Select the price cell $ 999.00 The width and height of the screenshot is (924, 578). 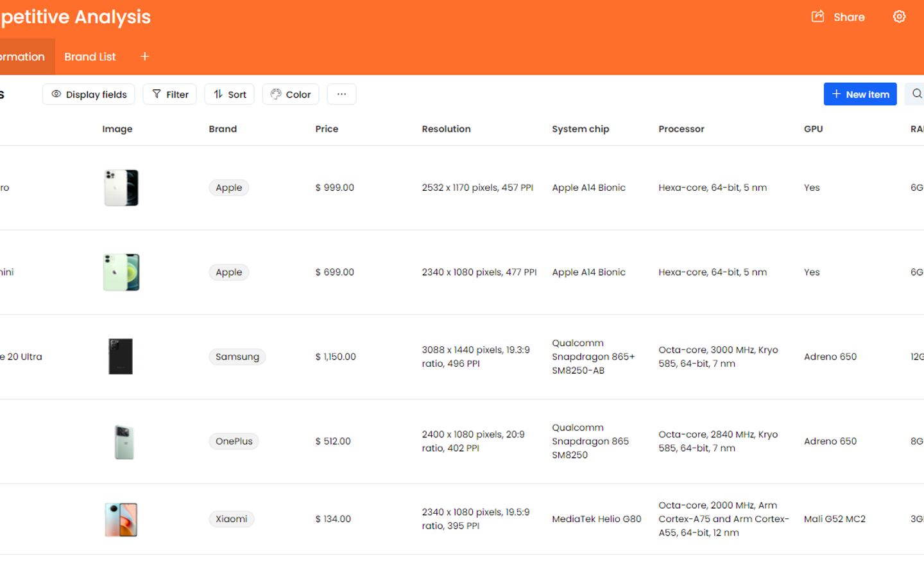[x=335, y=188]
